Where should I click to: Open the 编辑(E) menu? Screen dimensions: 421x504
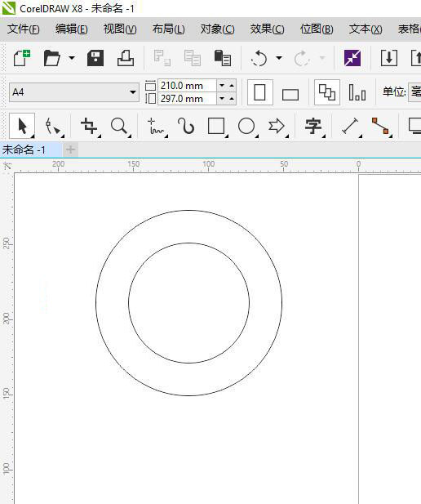(71, 29)
